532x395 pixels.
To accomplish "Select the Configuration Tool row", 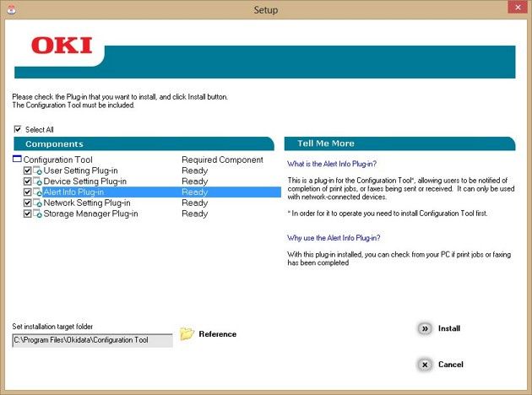I will click(x=147, y=160).
